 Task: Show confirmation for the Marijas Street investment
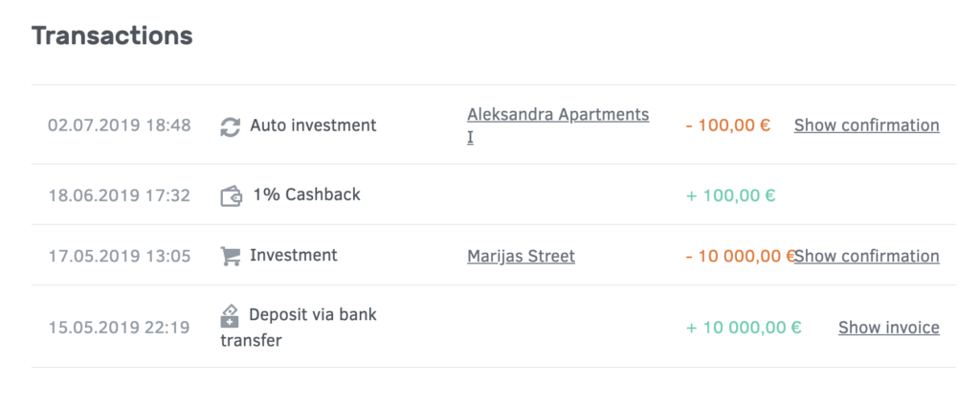click(866, 256)
